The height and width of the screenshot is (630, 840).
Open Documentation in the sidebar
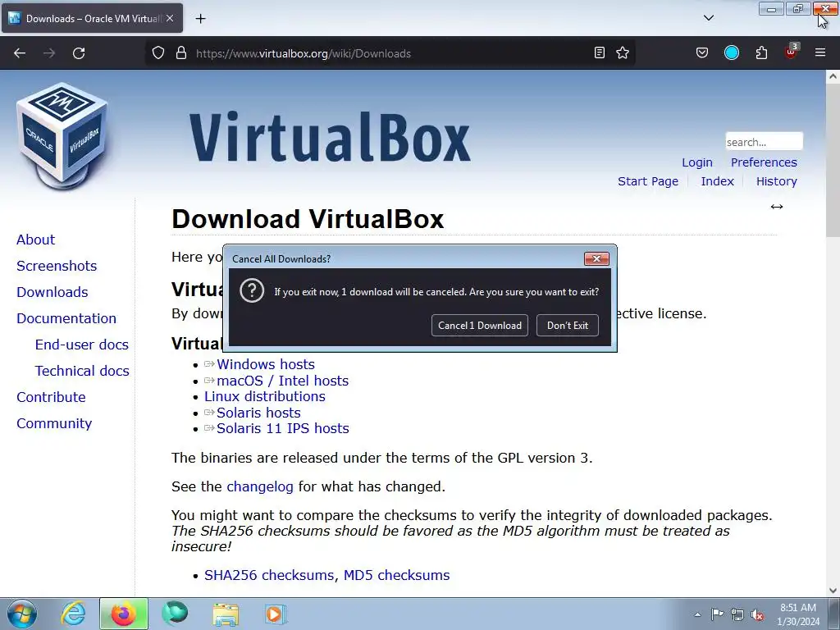tap(66, 318)
